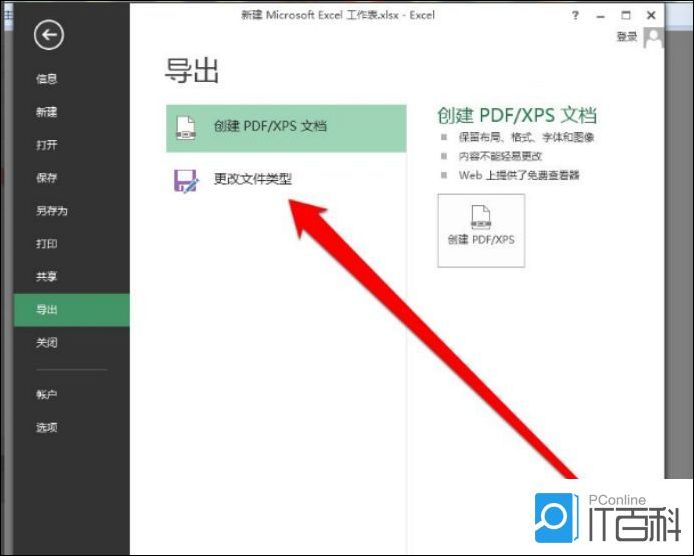This screenshot has width=694, height=556.
Task: Click the 内容不能轻易更改 bullet text
Action: [x=500, y=156]
